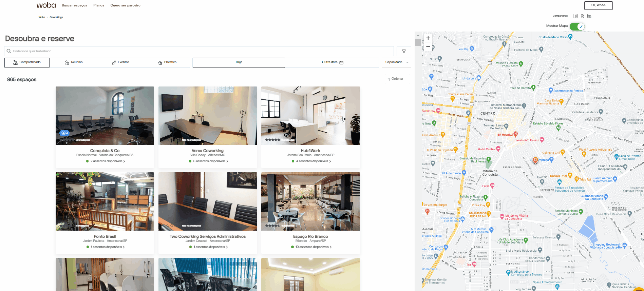Click the red location pin on map
Screen dimensions: 644x291
[x=535, y=160]
